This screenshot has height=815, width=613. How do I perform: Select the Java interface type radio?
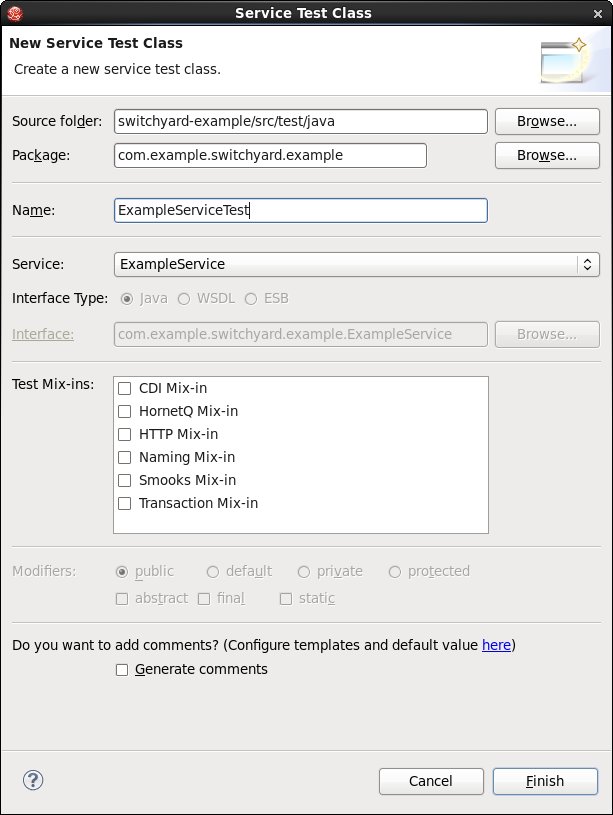[126, 299]
